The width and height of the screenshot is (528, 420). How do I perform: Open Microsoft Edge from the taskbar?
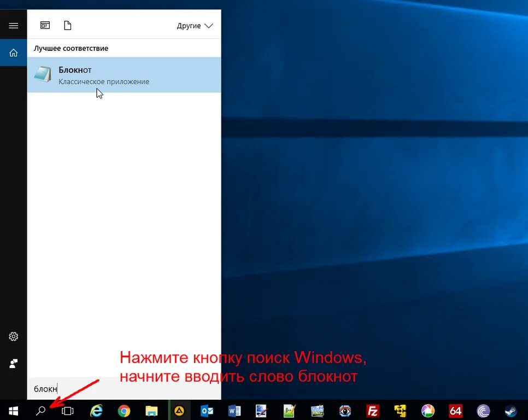pyautogui.click(x=96, y=411)
